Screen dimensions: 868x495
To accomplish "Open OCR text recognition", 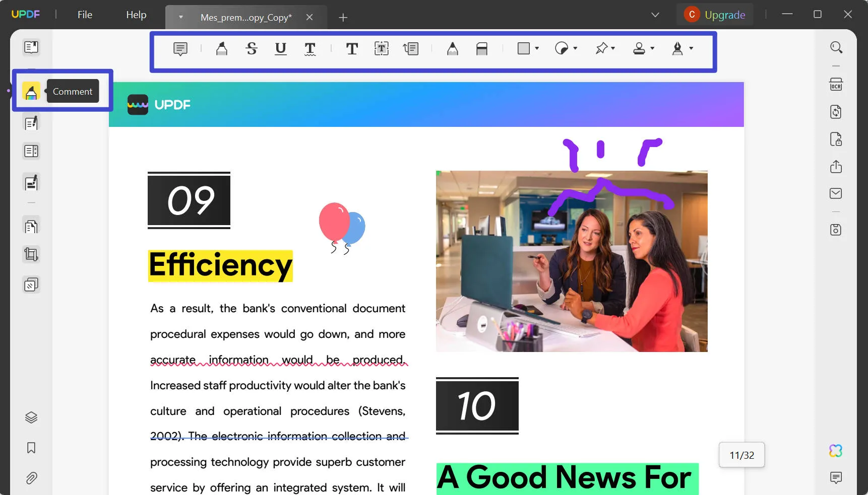I will point(836,84).
